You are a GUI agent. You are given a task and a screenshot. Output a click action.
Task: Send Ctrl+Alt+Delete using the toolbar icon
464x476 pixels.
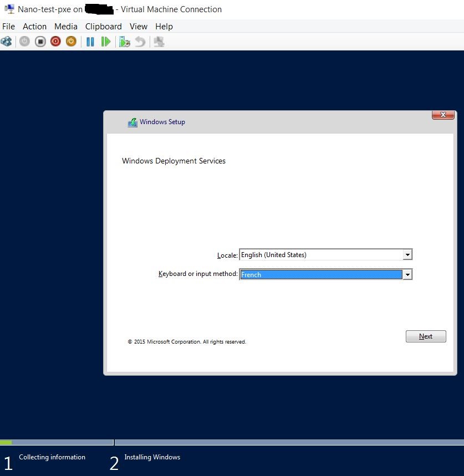click(x=7, y=42)
